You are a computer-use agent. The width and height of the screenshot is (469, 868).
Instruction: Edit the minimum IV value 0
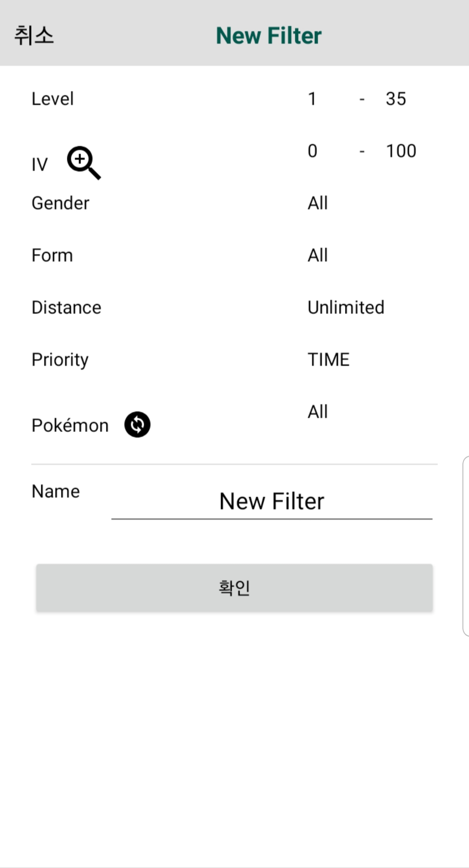coord(313,151)
